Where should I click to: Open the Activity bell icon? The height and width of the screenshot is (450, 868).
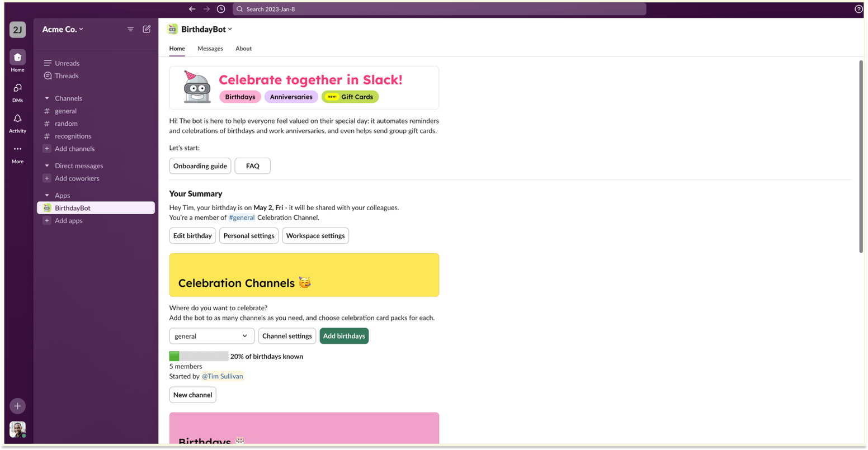coord(17,119)
